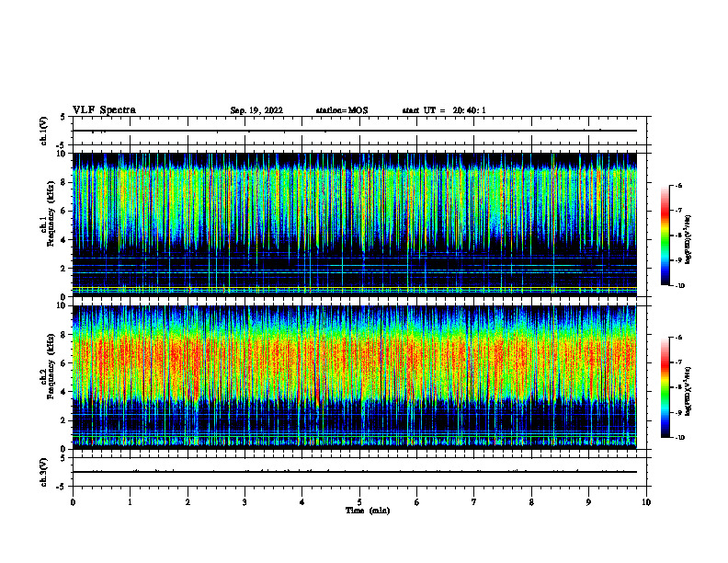Click the '-10' label on ch.2 color scale

click(679, 438)
